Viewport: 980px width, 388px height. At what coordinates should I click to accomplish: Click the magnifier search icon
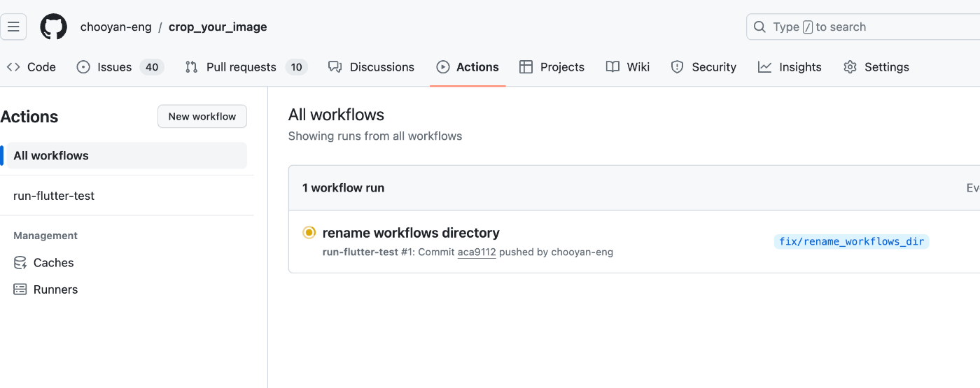759,27
